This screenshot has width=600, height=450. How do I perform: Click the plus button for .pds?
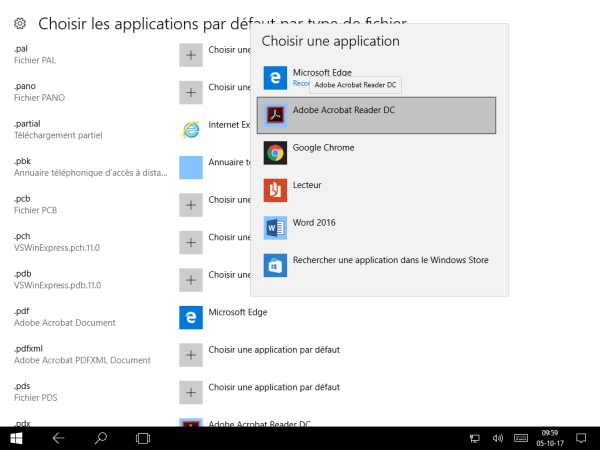point(191,393)
